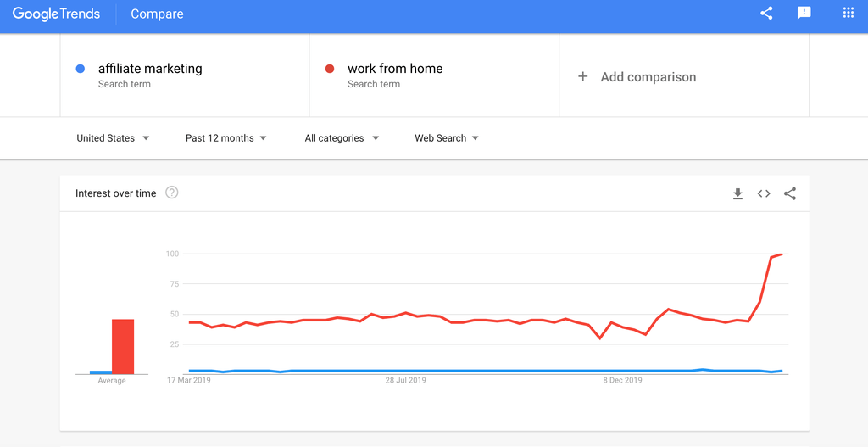Viewport: 868px width, 447px height.
Task: Click the Google Trends logo
Action: 57,14
